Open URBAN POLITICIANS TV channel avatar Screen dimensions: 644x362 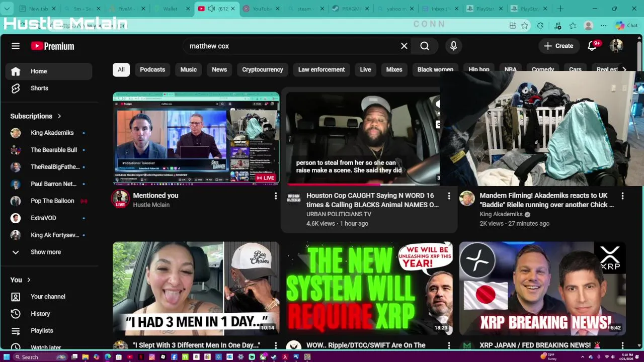pos(293,198)
